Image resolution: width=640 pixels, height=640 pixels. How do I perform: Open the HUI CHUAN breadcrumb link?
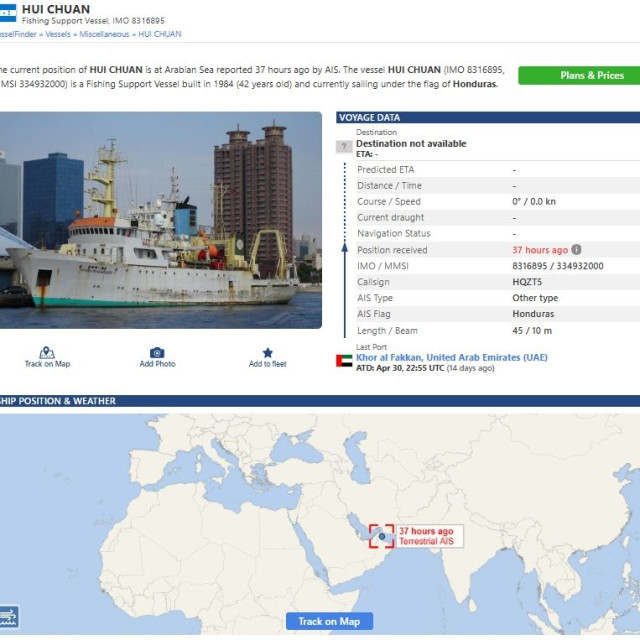(x=160, y=34)
